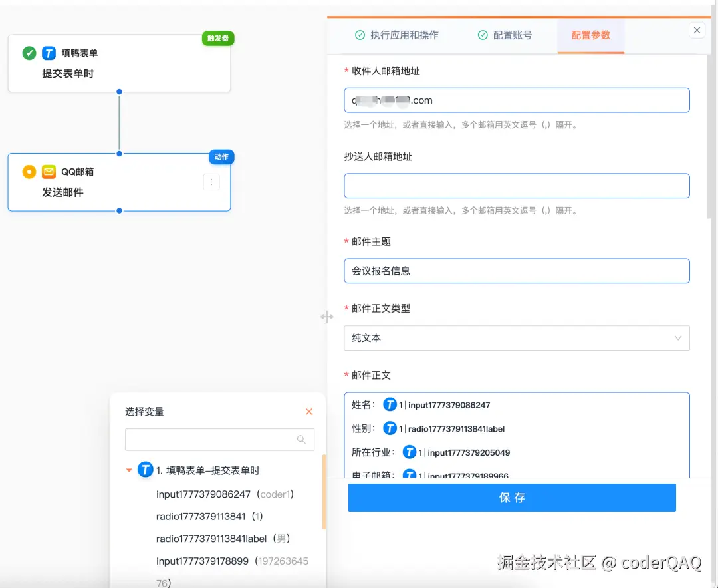Click the green check status icon on 填鸭表单 node
718x588 pixels.
click(x=29, y=53)
